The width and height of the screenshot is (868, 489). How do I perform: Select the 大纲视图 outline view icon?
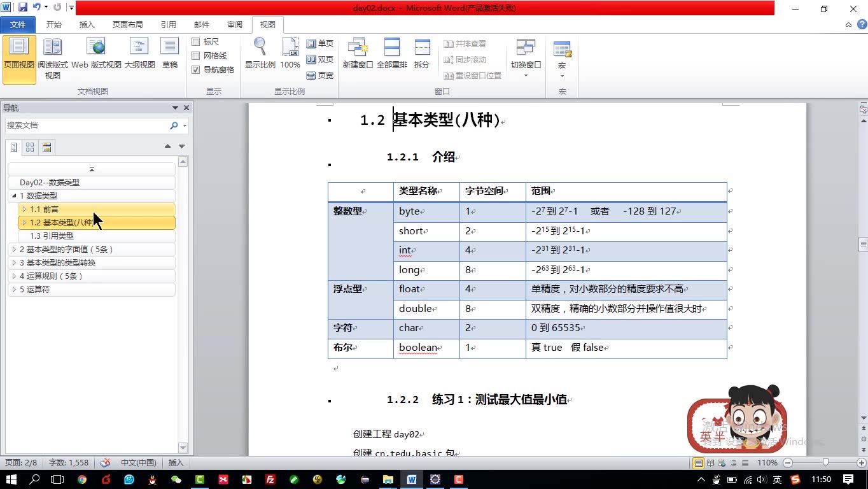pyautogui.click(x=139, y=51)
